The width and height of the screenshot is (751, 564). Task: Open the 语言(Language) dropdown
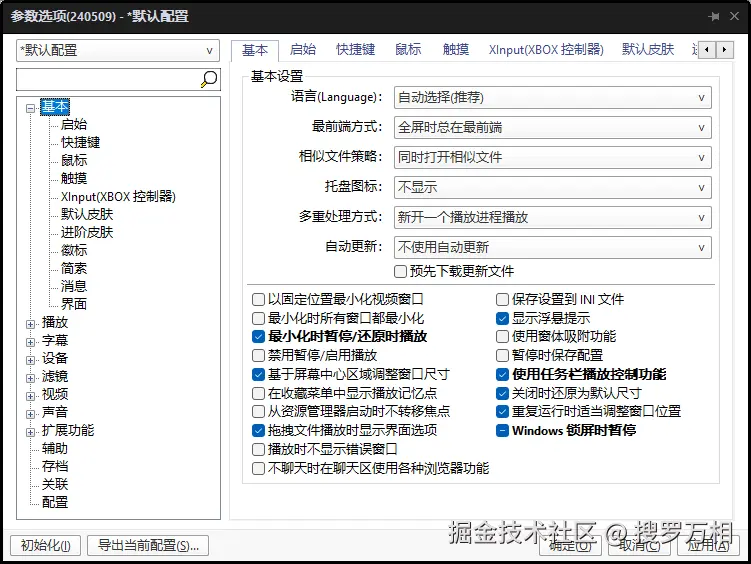tap(552, 98)
